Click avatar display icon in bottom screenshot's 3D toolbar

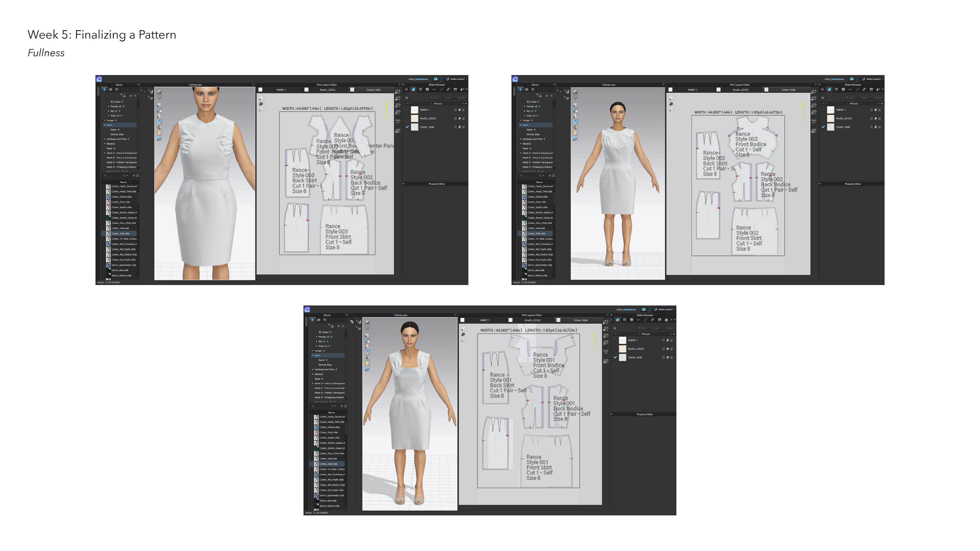pos(367,364)
